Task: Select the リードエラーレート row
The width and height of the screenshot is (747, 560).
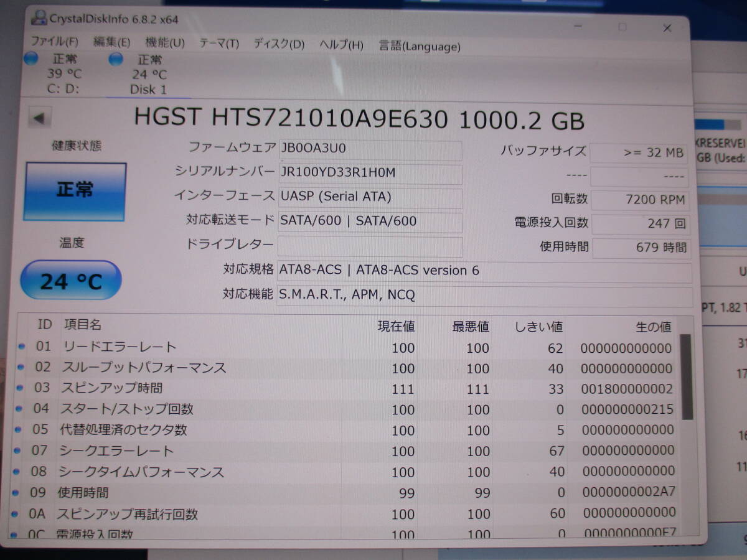Action: (347, 347)
